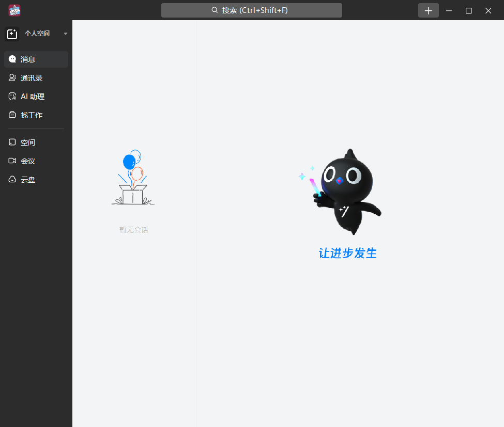Screen dimensions: 504x427
Task: Click the balloon box empty-state illustration
Action: pos(133,177)
